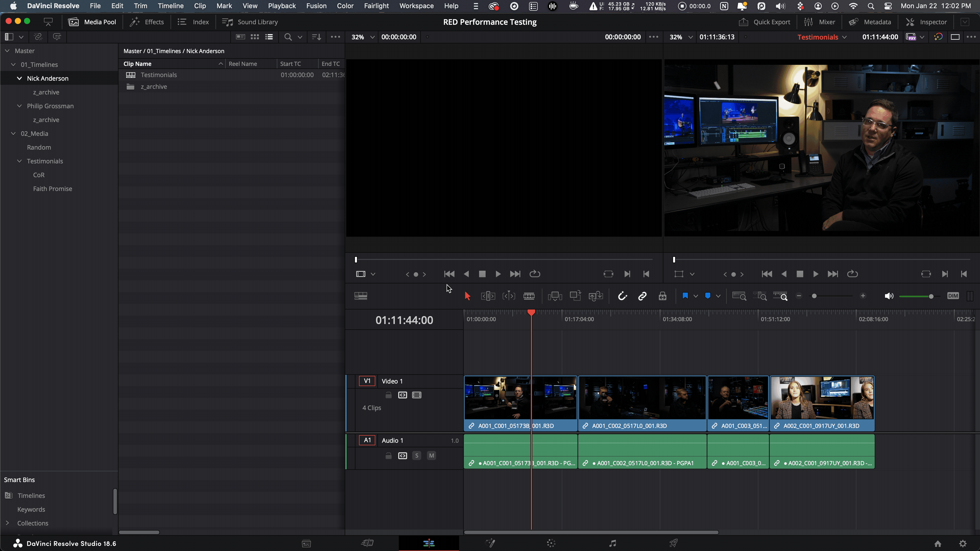Viewport: 980px width, 551px height.
Task: Open Project Manager home icon
Action: [938, 543]
